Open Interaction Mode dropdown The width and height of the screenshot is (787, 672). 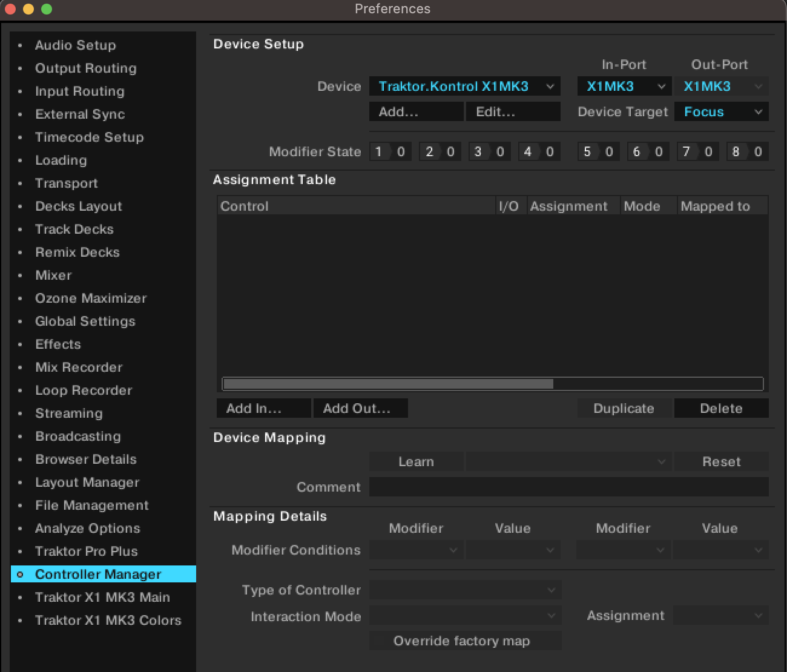point(465,615)
